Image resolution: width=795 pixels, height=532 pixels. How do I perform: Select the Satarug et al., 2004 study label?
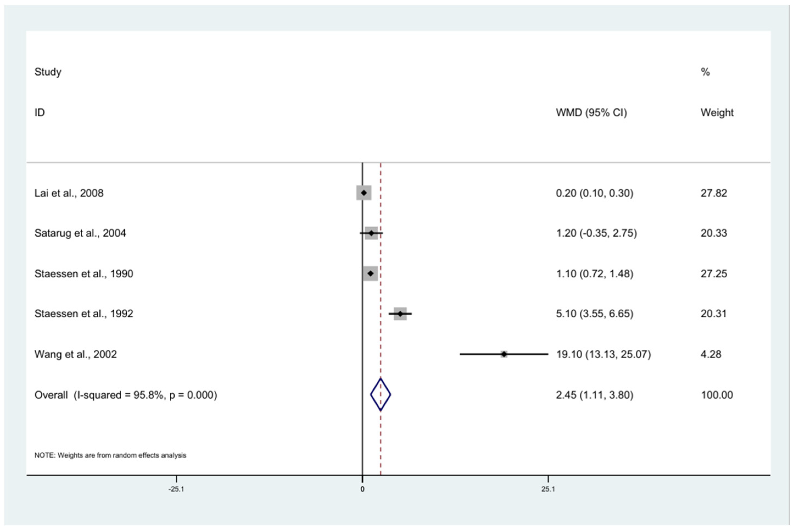(x=80, y=233)
